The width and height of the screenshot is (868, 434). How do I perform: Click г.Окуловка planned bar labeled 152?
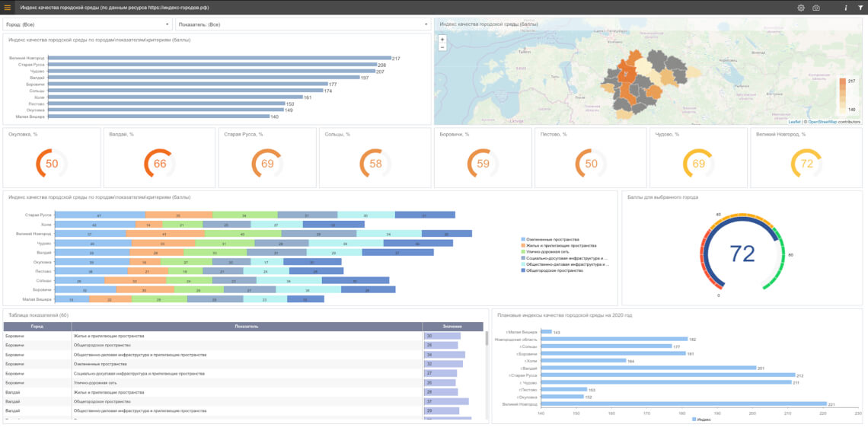[x=562, y=397]
